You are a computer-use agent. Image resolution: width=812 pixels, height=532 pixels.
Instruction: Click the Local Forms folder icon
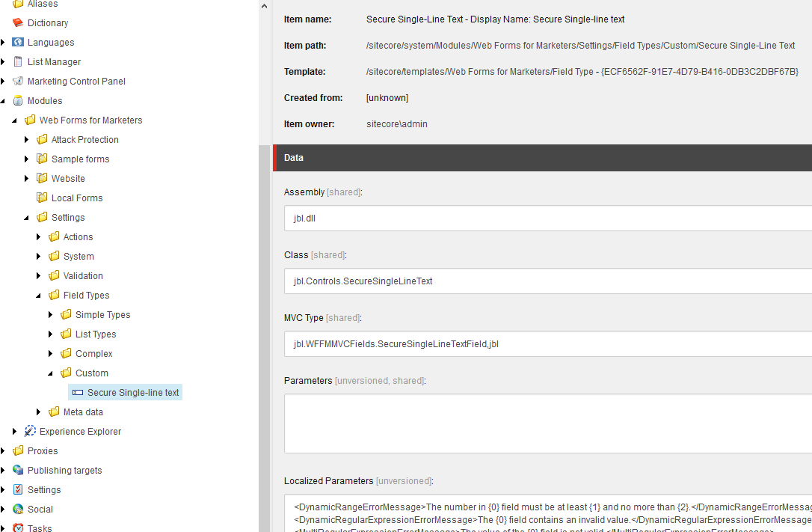click(42, 198)
